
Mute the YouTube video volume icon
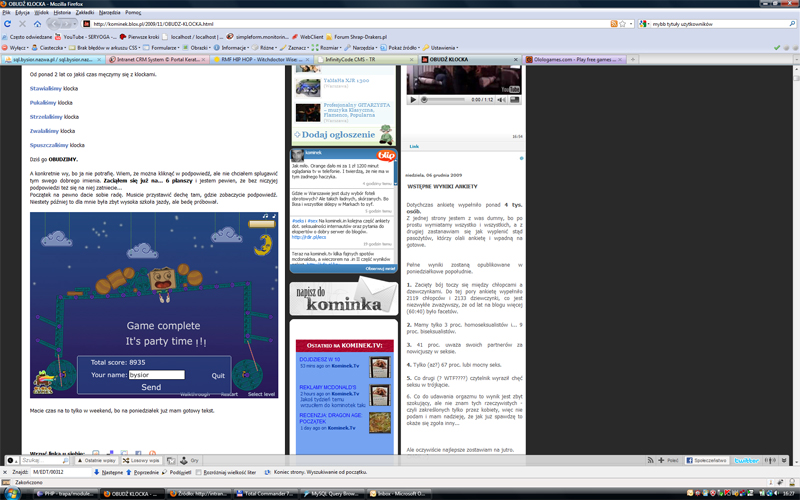(x=502, y=100)
